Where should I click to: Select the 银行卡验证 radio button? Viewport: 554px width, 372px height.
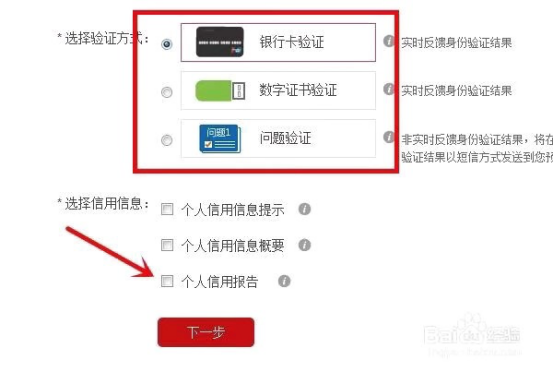pyautogui.click(x=166, y=44)
